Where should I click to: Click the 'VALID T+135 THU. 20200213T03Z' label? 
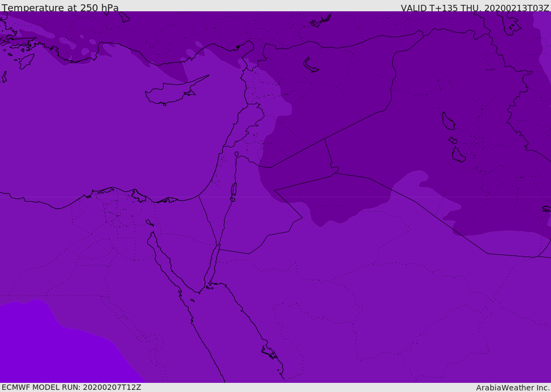coord(475,8)
